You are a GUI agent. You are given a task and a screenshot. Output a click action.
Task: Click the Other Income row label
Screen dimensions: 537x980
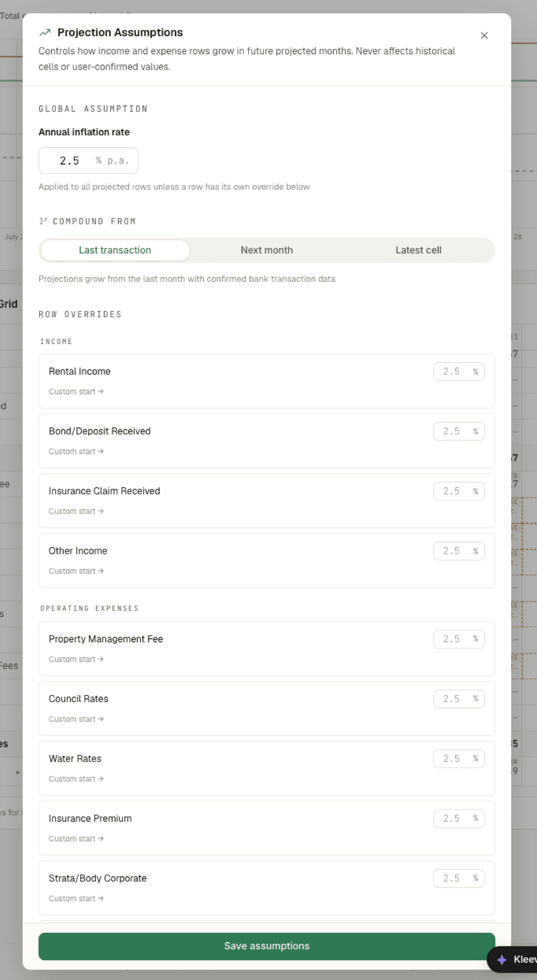tap(78, 551)
